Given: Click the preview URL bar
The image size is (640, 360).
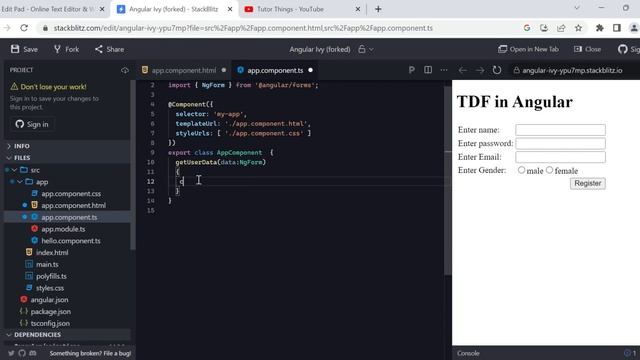Looking at the screenshot, I should click(571, 70).
